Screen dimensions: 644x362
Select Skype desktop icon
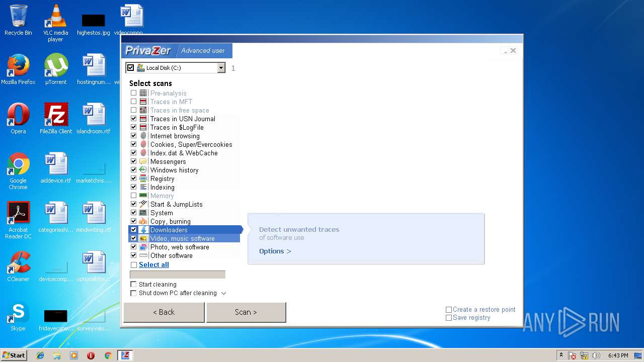(x=18, y=316)
